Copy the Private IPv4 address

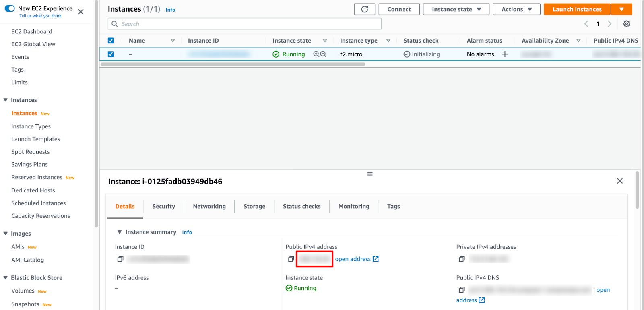(462, 259)
